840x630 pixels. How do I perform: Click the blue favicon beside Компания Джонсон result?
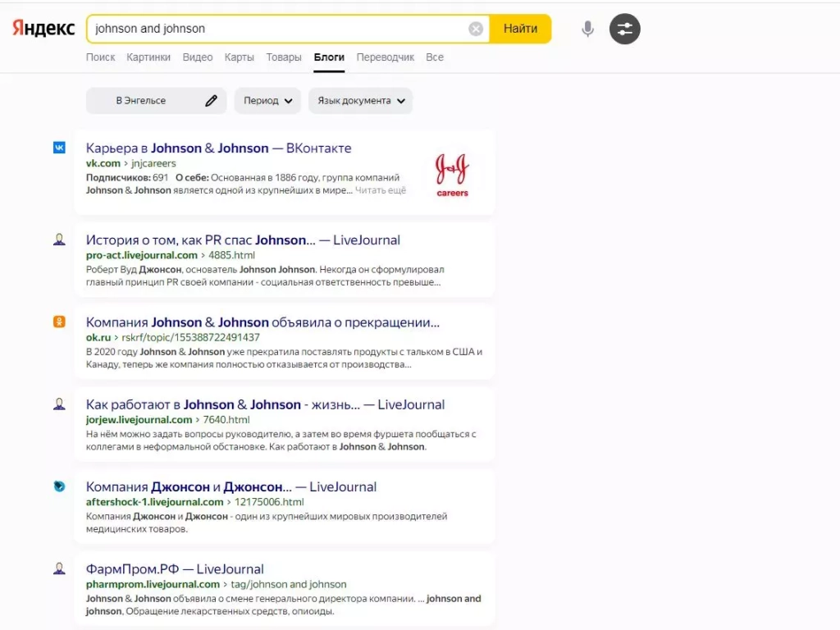click(59, 486)
